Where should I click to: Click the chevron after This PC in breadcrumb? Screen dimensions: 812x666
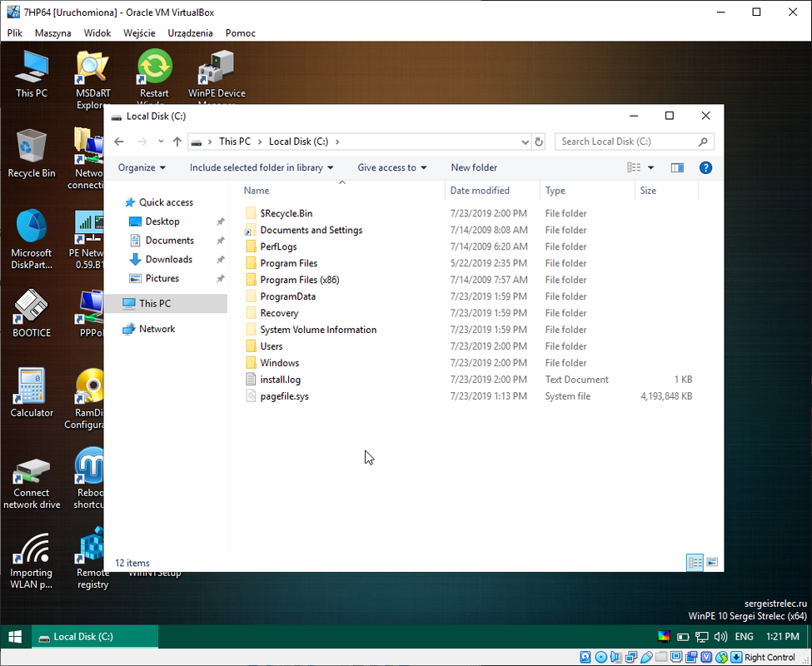[x=260, y=142]
